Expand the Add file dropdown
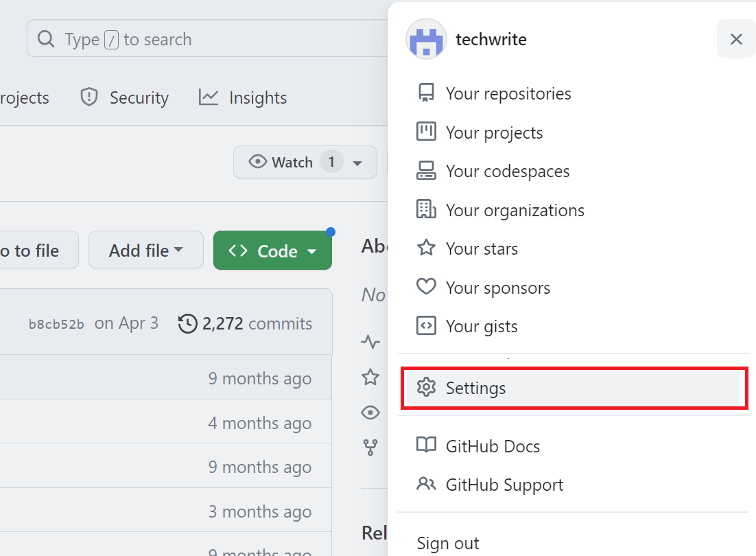Image resolution: width=756 pixels, height=556 pixels. [x=145, y=251]
